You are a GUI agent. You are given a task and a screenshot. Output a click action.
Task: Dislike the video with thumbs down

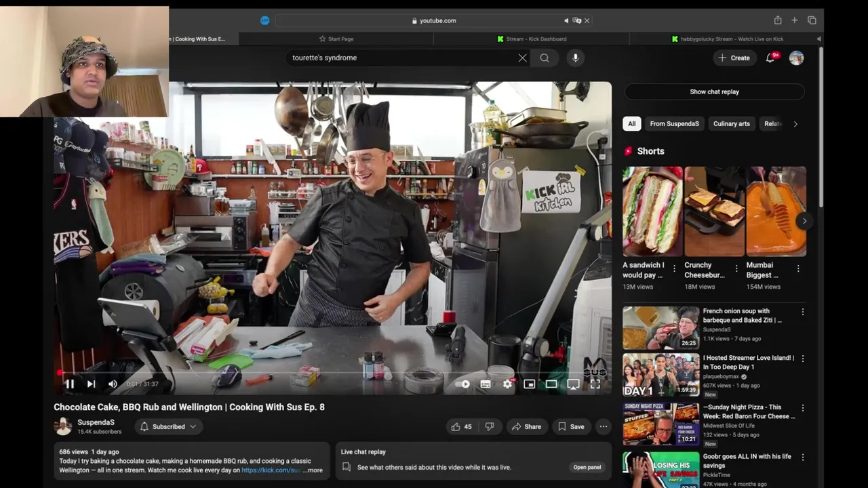coord(490,426)
